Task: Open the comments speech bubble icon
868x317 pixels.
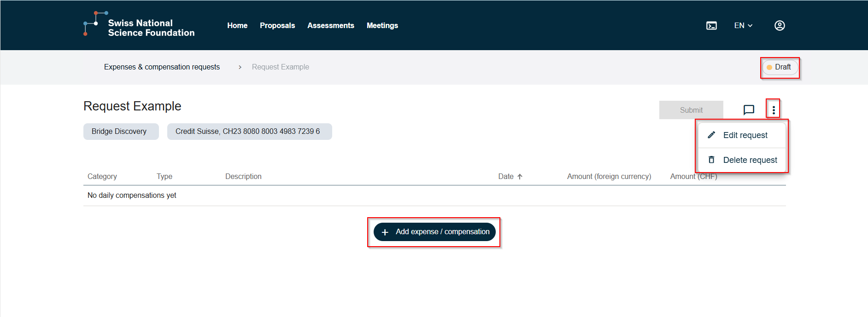Action: coord(749,110)
